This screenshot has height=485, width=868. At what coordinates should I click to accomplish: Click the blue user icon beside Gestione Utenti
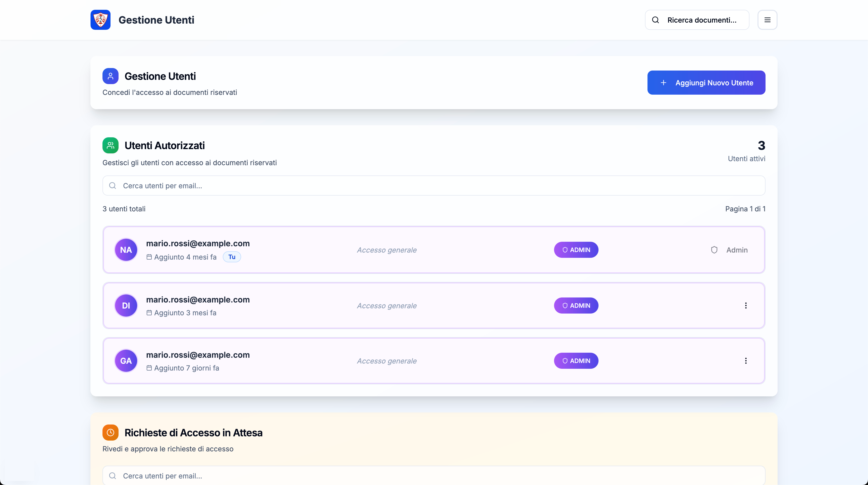(110, 76)
